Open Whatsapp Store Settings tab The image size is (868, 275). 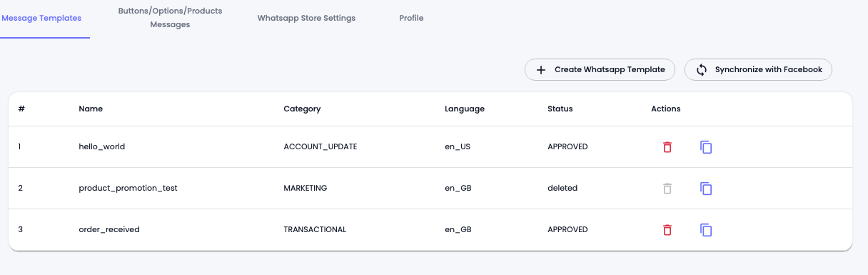[306, 18]
